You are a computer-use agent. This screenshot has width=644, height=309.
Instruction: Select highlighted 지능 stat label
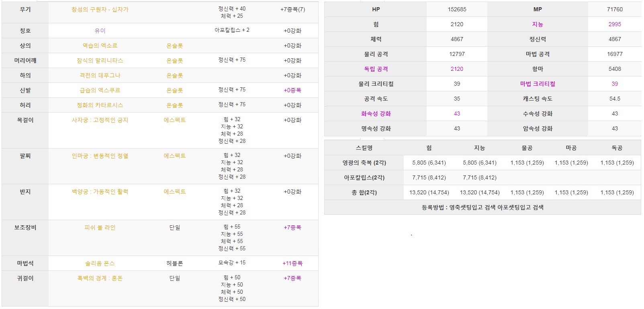538,24
